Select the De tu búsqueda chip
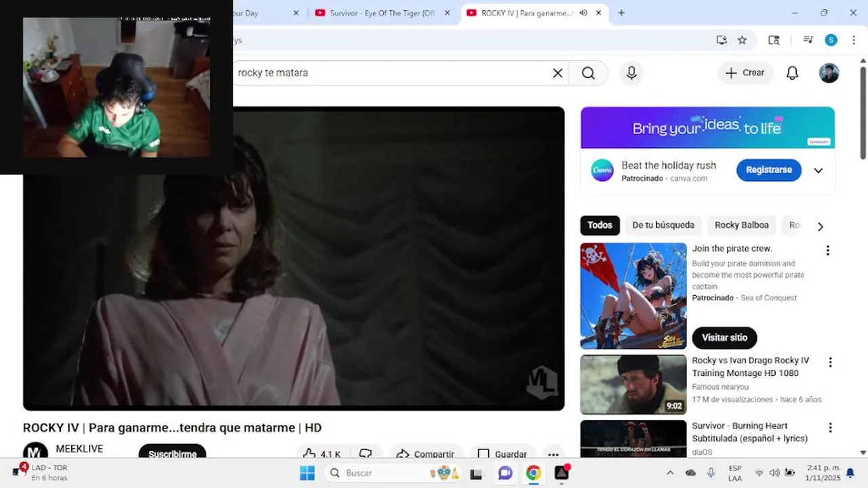Viewport: 868px width, 488px height. tap(663, 225)
